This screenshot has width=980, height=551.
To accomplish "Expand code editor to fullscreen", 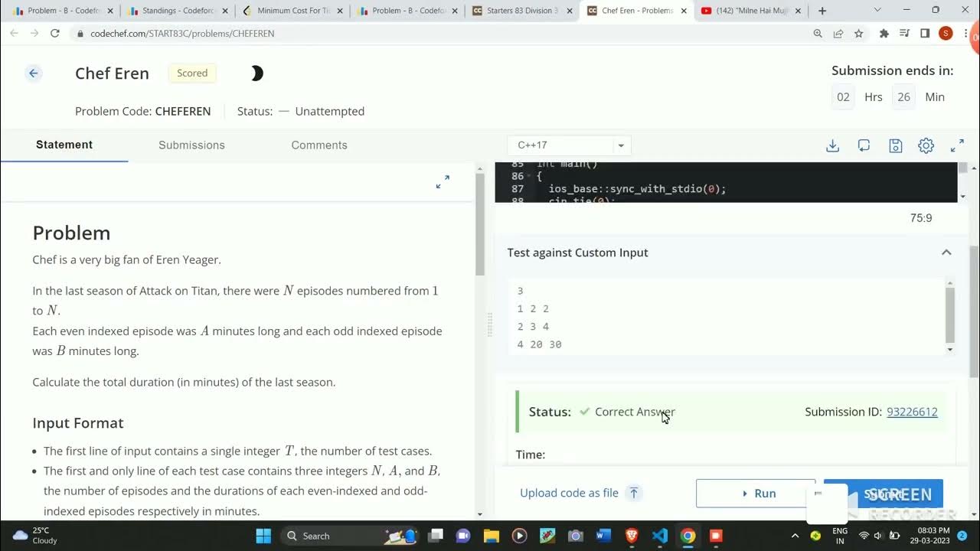I will tap(957, 145).
